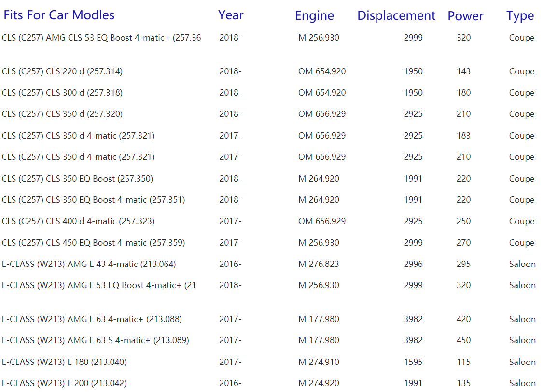Screen dimensions: 544x392
Task: Select the CLS 300 d (257.318) entry
Action: (x=62, y=93)
